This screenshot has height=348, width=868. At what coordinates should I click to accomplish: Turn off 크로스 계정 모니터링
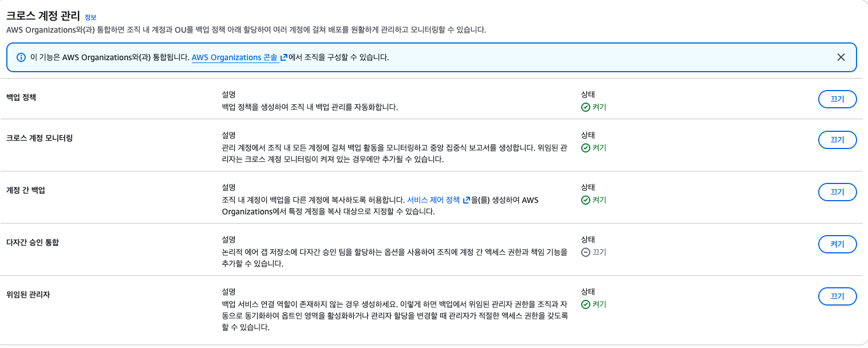pos(837,139)
